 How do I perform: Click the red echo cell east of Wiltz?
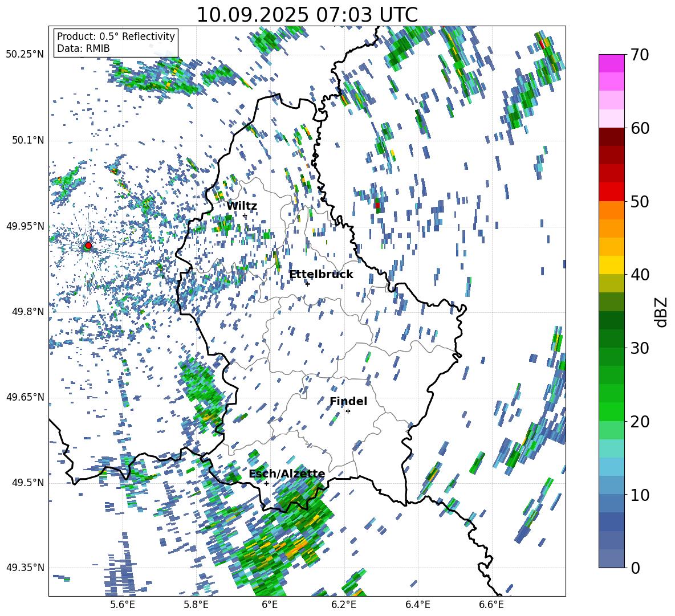377,205
